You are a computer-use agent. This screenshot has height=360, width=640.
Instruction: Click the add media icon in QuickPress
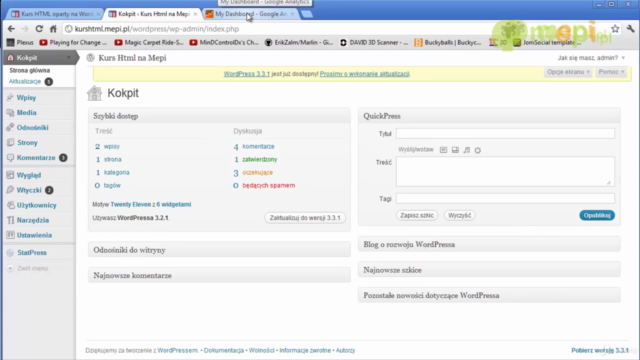tap(478, 150)
